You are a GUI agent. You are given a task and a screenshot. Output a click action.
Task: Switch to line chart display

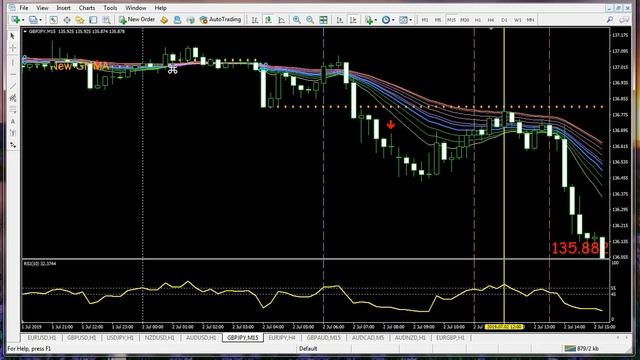click(x=282, y=20)
